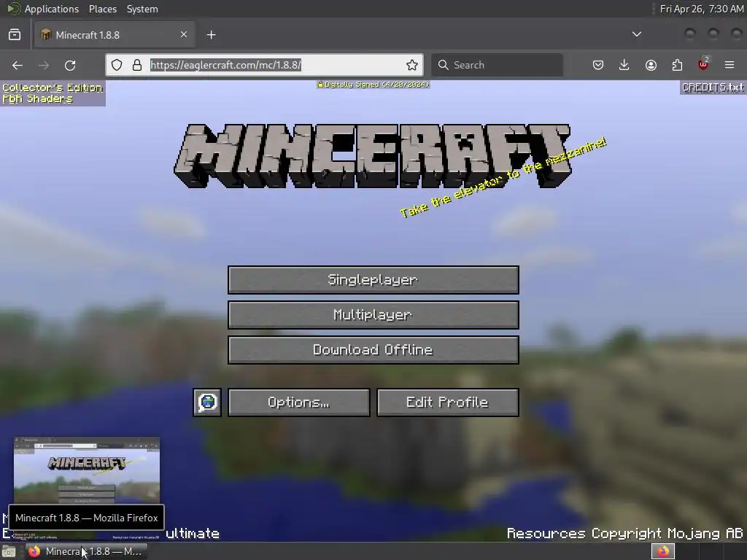Open the Extensions puzzle icon

click(677, 65)
